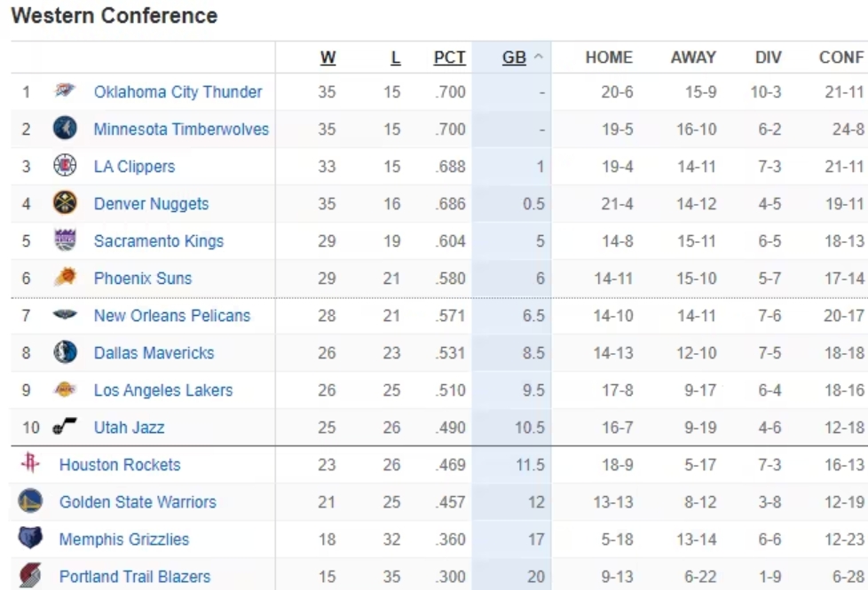Click the Memphis Grizzlies logo icon
The width and height of the screenshot is (868, 590).
[x=30, y=539]
